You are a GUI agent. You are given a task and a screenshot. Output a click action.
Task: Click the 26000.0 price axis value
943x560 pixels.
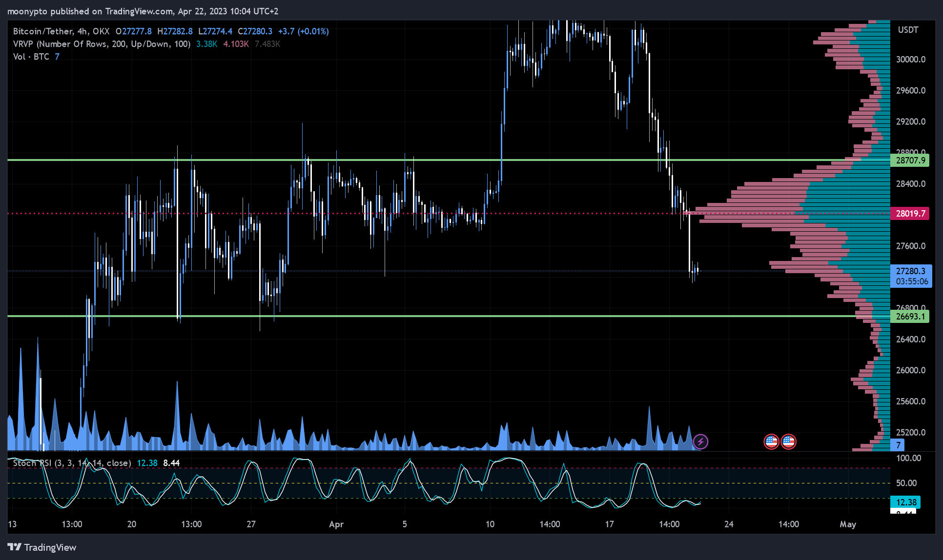point(911,370)
